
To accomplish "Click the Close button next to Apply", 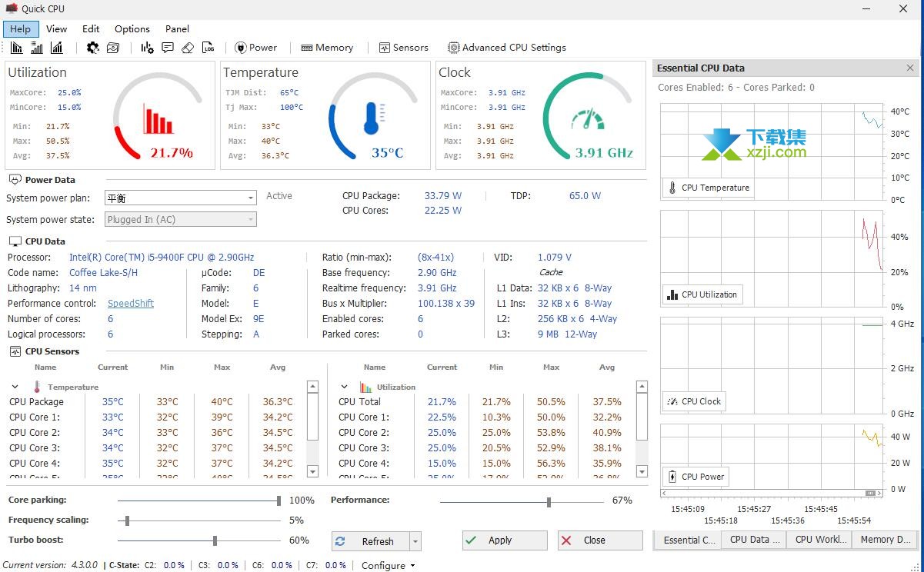I will [600, 540].
